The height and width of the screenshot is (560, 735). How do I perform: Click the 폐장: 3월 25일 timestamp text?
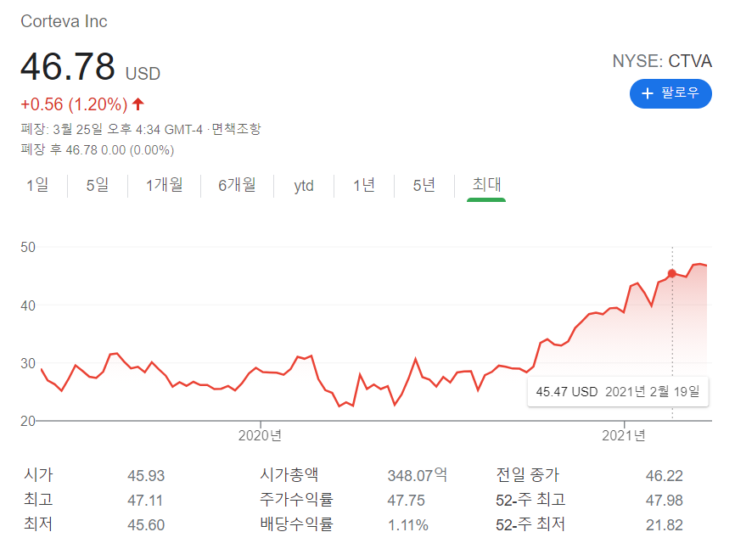coord(111,129)
